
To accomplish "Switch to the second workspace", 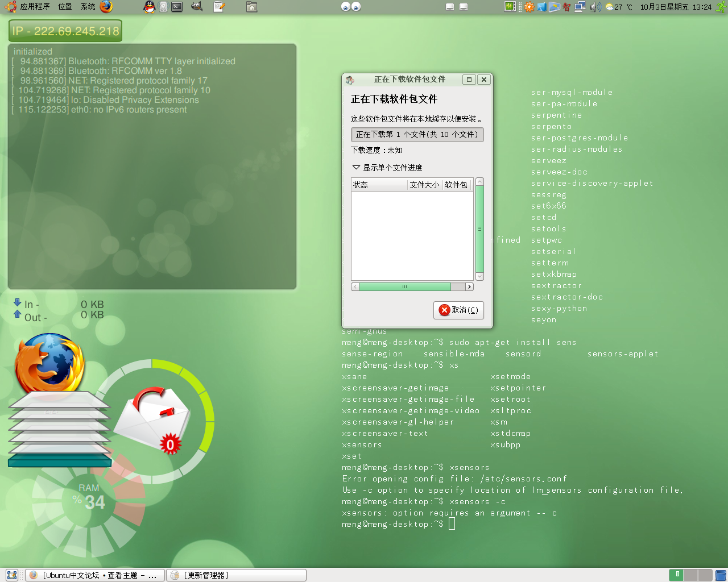I will click(x=690, y=575).
